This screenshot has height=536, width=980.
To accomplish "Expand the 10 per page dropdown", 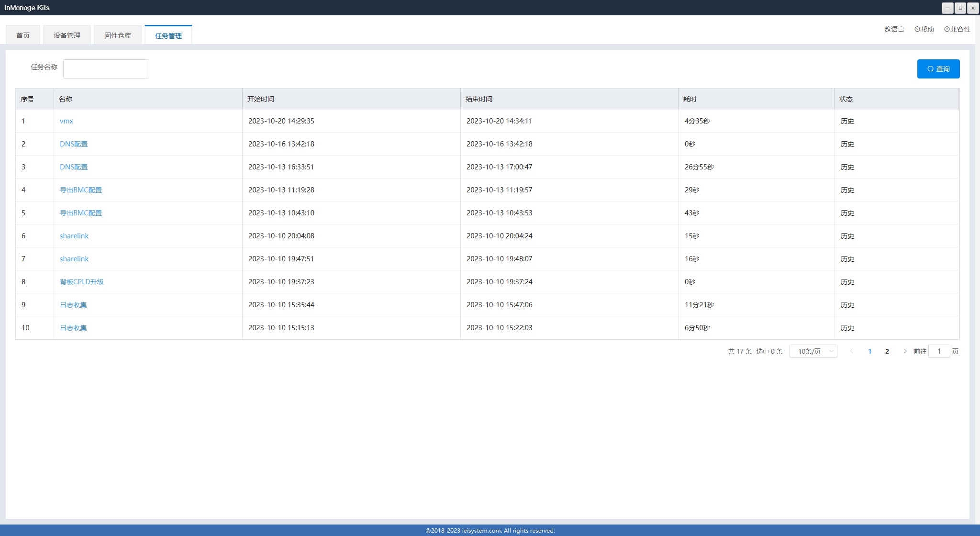I will pos(813,351).
